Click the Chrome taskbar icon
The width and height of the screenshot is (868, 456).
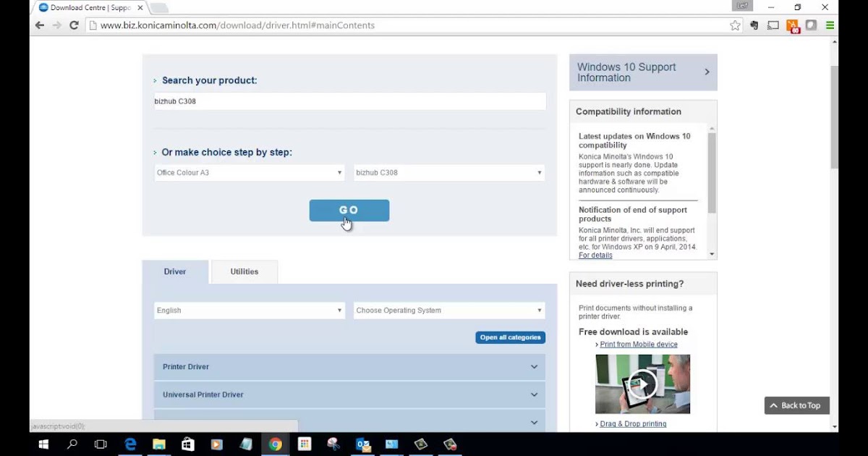point(275,444)
